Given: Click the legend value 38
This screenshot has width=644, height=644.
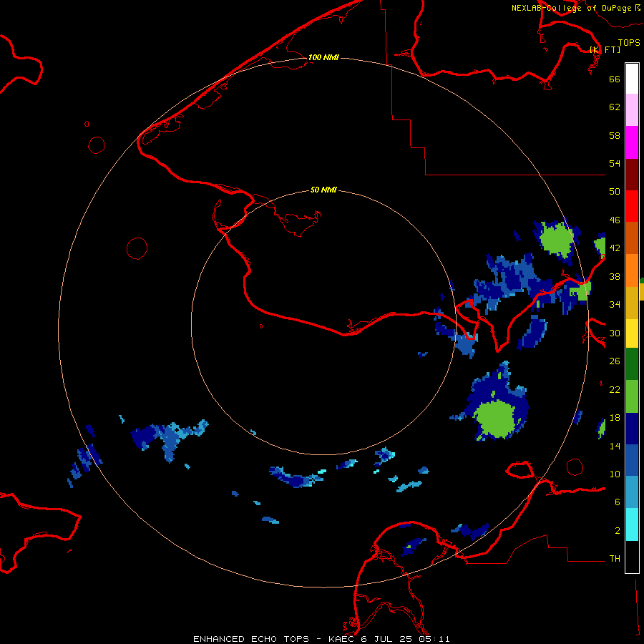Looking at the screenshot, I should pyautogui.click(x=615, y=276).
